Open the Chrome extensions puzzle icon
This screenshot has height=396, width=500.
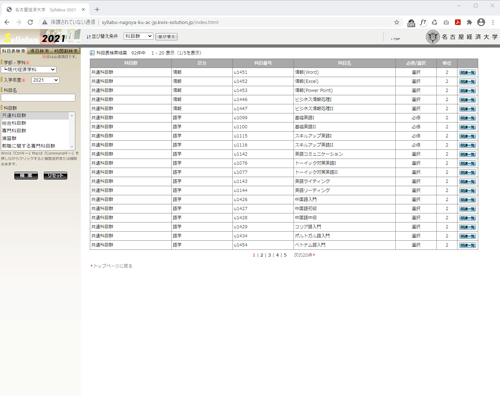[x=469, y=22]
